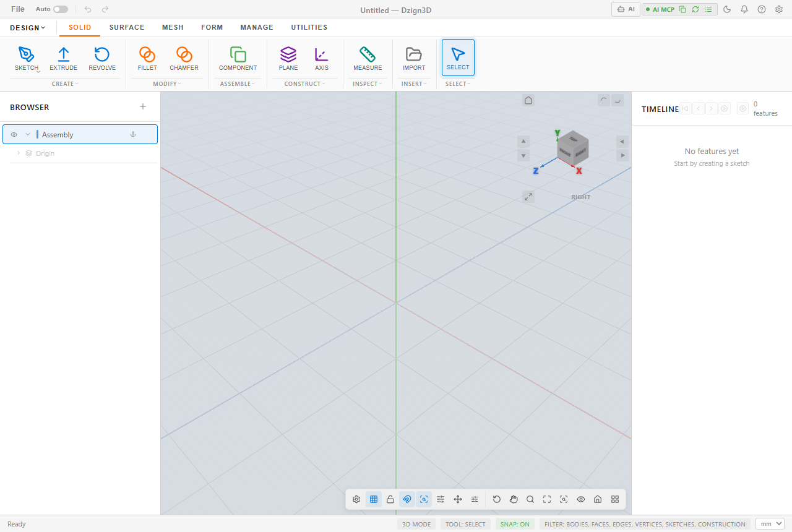Open the File menu
This screenshot has width=792, height=532.
[x=18, y=9]
